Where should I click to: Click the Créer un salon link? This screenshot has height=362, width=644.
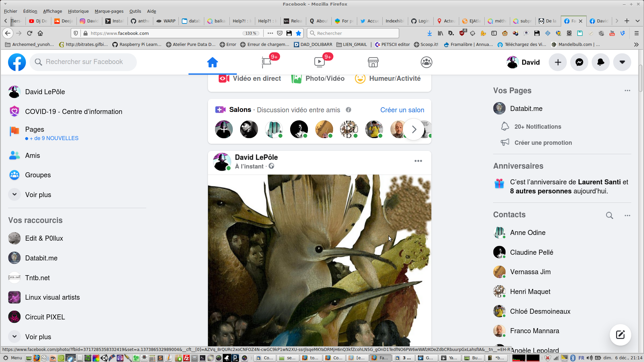[x=402, y=110]
